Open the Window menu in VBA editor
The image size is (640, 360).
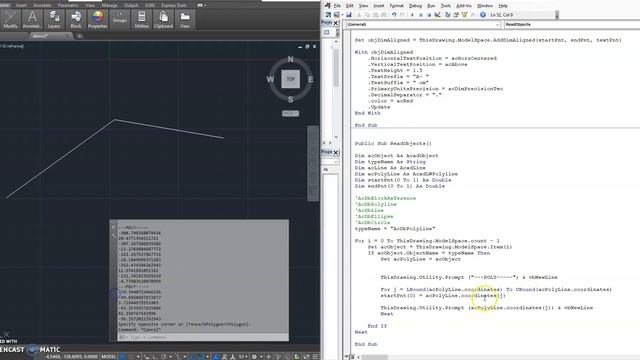pos(485,6)
